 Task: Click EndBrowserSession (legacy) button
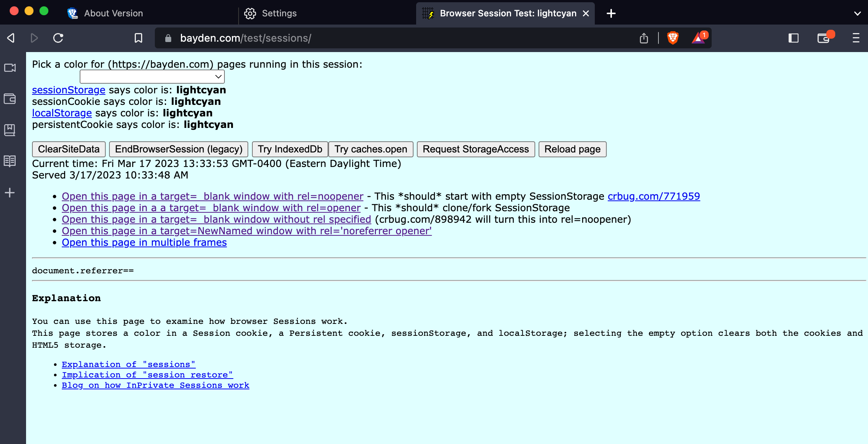click(179, 149)
